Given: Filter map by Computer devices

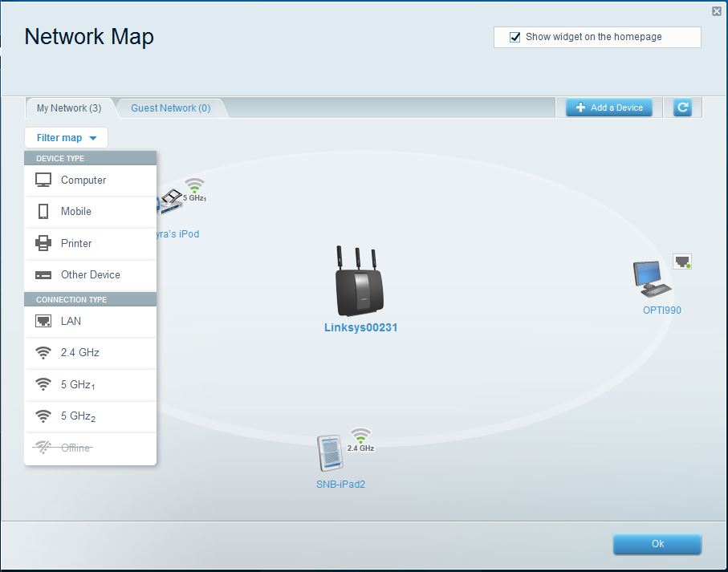Looking at the screenshot, I should tap(90, 181).
